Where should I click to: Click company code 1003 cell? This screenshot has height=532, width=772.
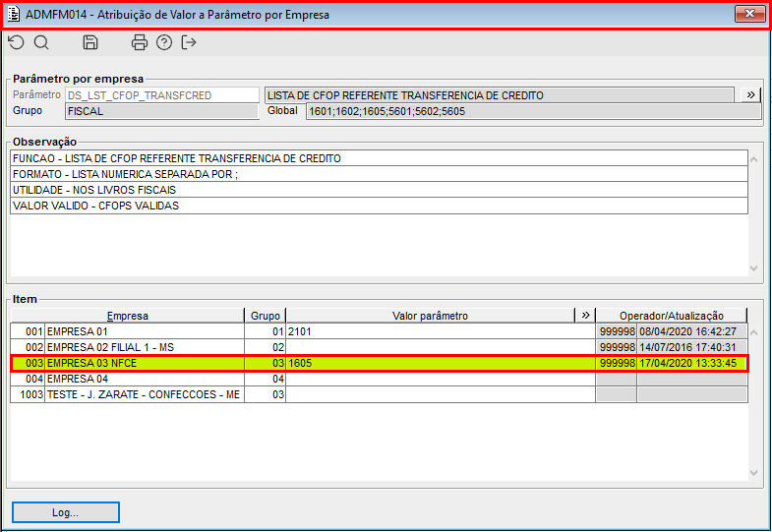pos(29,394)
